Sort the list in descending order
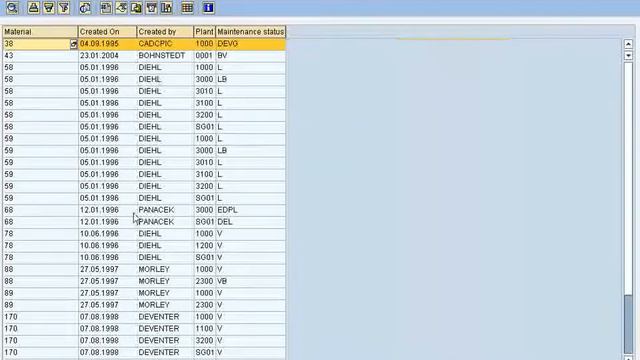The image size is (640, 360). pos(49,8)
